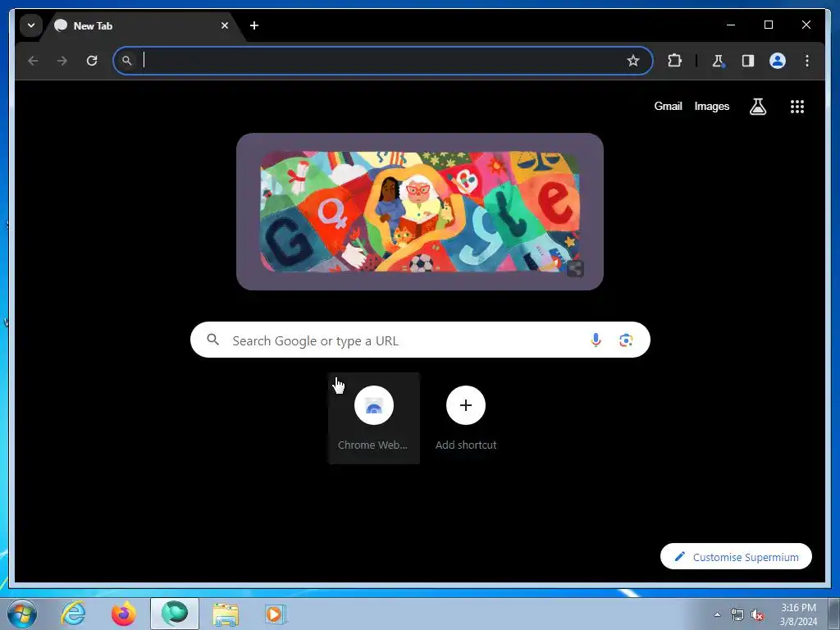Open Customise Supermium

(x=736, y=557)
